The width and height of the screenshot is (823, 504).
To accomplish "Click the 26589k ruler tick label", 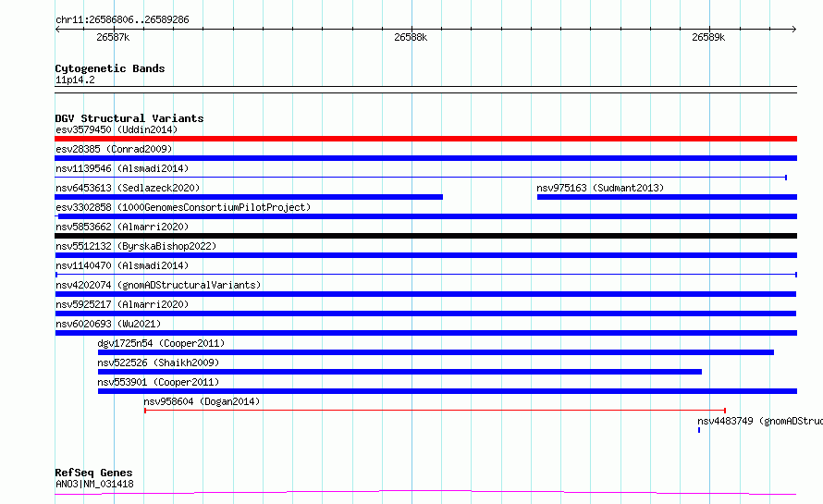I will point(708,37).
